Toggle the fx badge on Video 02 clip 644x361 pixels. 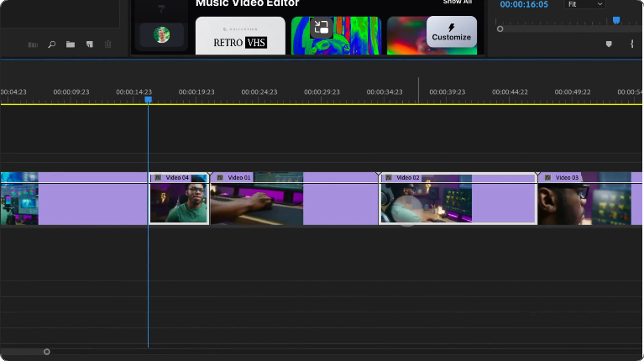pyautogui.click(x=389, y=178)
